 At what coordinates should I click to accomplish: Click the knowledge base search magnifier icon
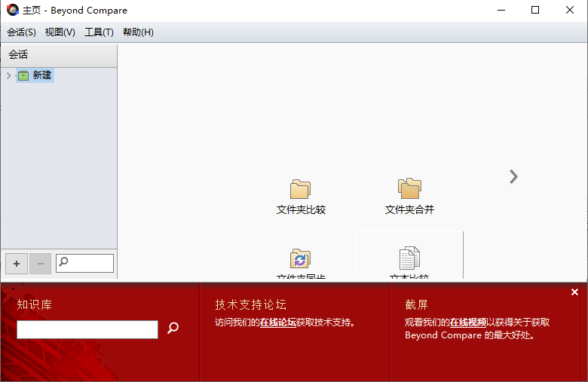click(x=173, y=328)
